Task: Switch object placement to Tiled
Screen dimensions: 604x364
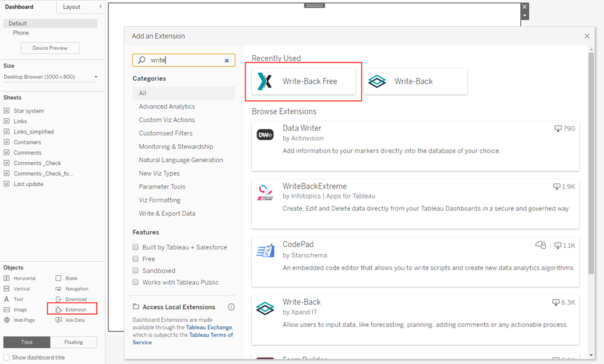Action: coord(27,342)
